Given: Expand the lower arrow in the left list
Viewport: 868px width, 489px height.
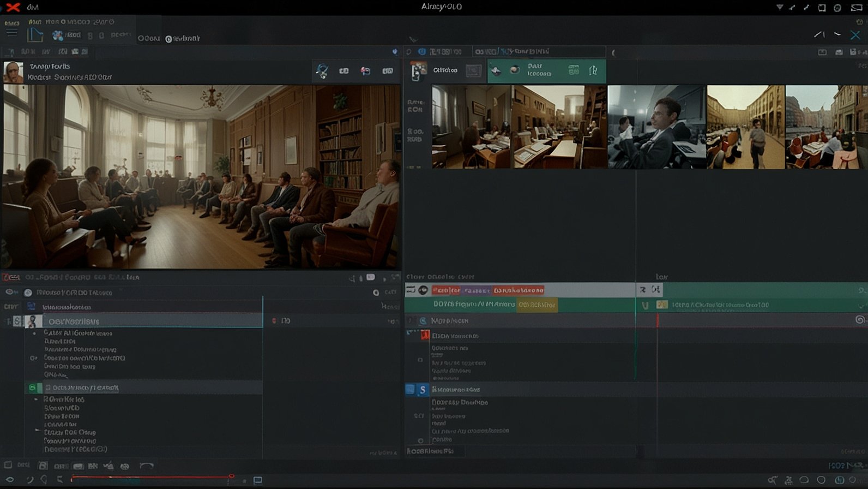Looking at the screenshot, I should [x=37, y=431].
